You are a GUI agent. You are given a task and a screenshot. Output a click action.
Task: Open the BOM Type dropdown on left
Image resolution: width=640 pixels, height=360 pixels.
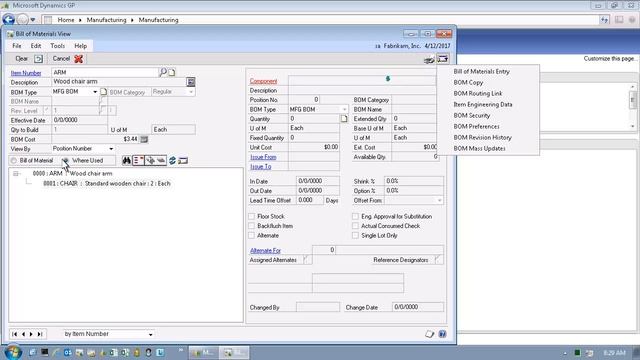click(x=95, y=92)
